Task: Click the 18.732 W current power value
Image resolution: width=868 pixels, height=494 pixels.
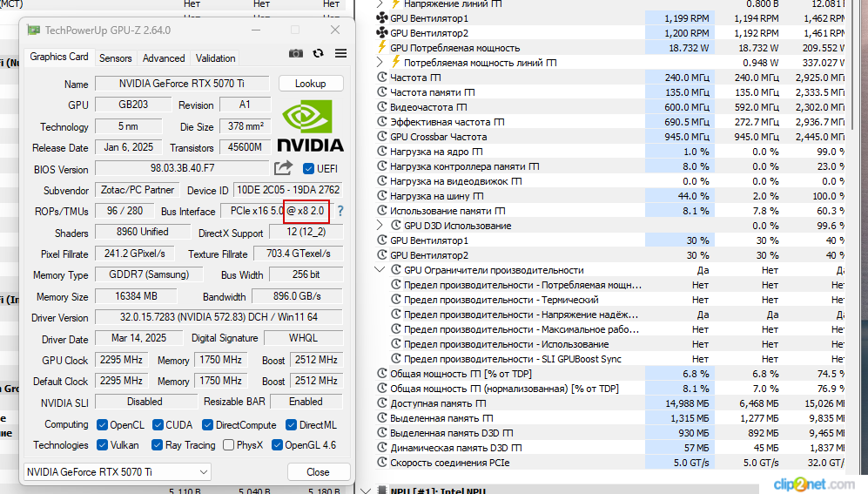Action: (x=689, y=48)
